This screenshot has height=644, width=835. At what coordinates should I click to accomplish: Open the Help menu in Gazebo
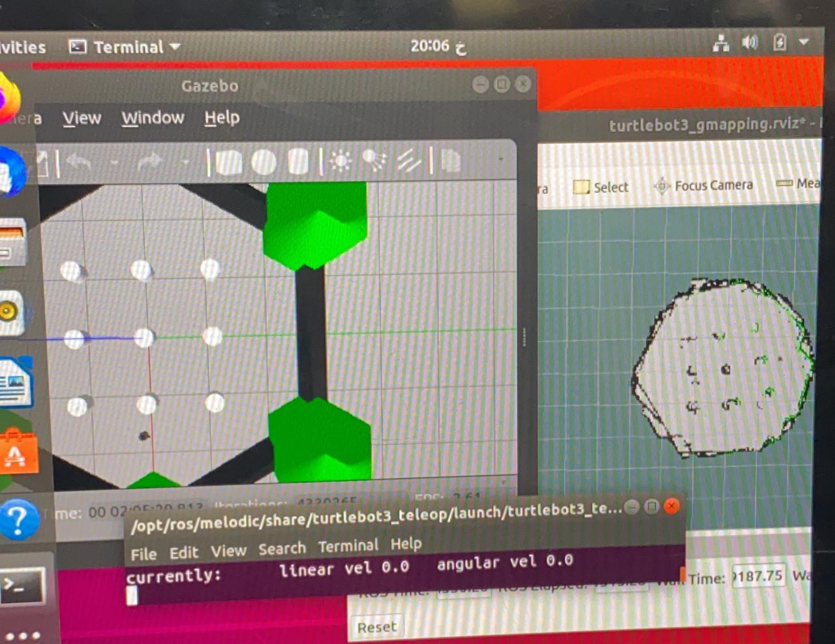(222, 118)
